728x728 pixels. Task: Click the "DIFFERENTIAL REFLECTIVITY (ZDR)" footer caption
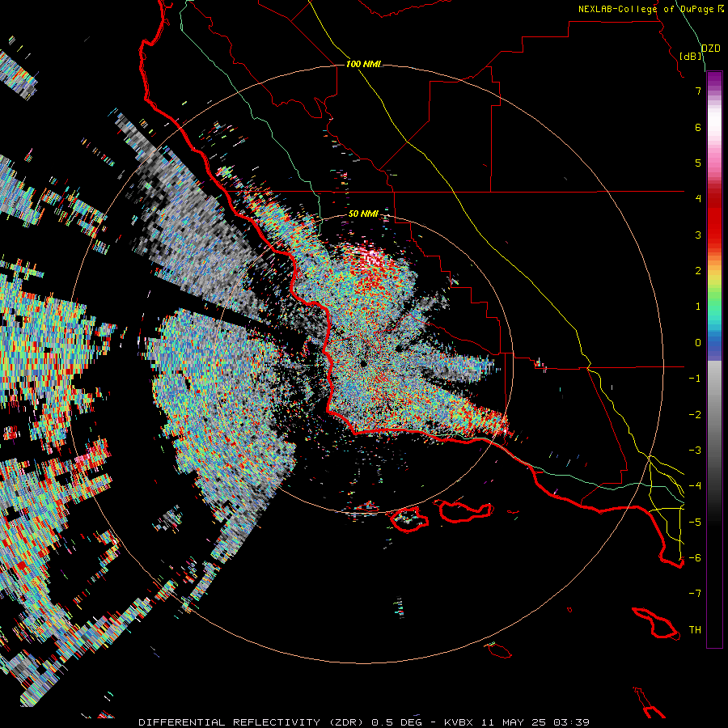[x=252, y=722]
